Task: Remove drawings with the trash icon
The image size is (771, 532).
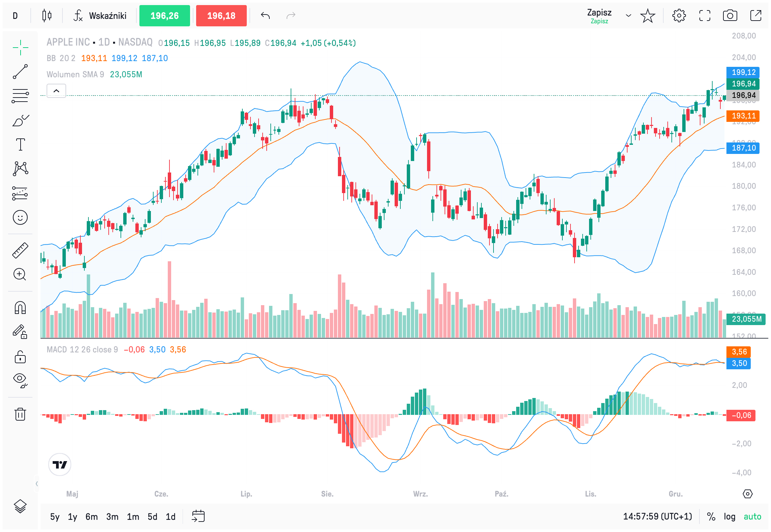Action: [20, 414]
